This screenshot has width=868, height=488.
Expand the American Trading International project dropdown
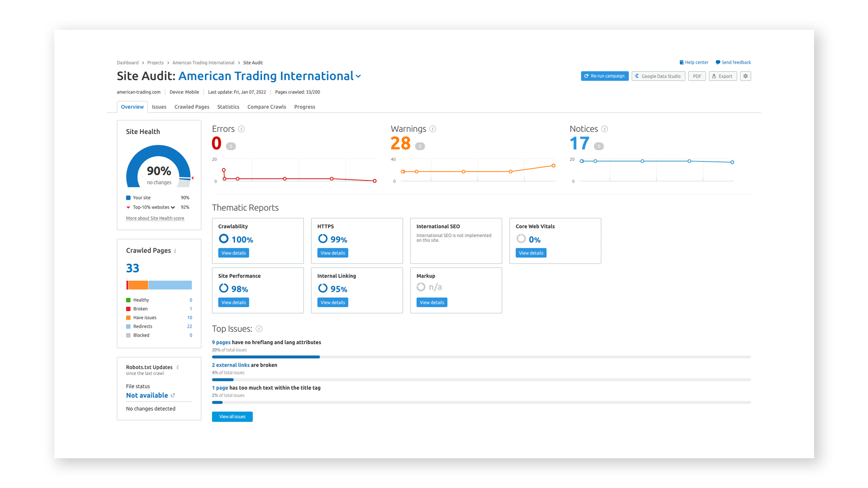pos(358,77)
